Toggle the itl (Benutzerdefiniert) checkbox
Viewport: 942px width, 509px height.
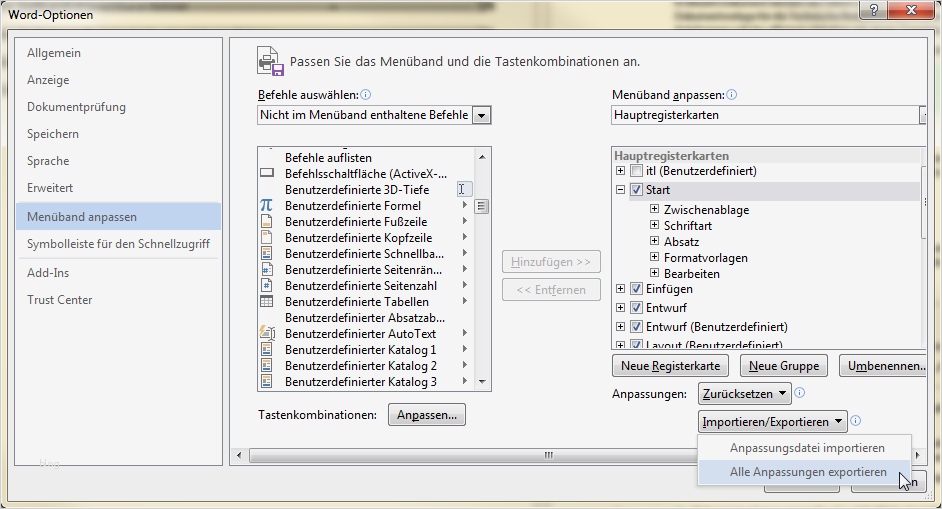(x=636, y=171)
